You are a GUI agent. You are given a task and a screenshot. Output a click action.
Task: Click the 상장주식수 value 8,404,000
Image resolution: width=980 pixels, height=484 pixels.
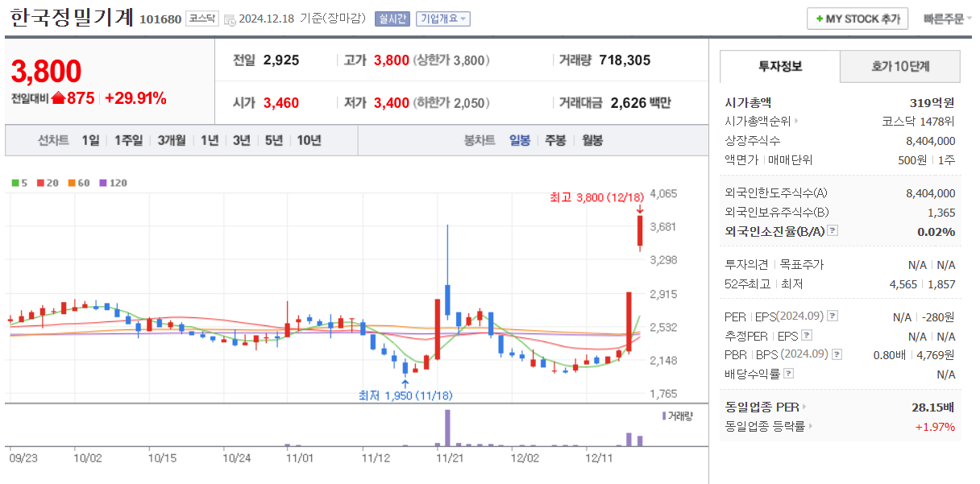931,141
